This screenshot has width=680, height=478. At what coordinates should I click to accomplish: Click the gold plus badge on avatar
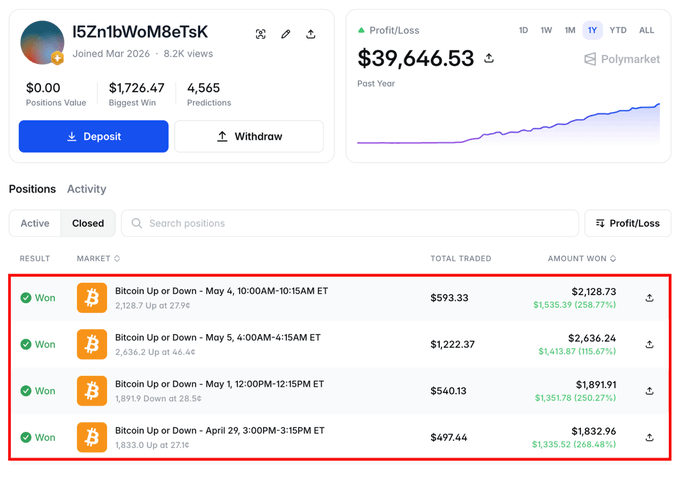57,58
